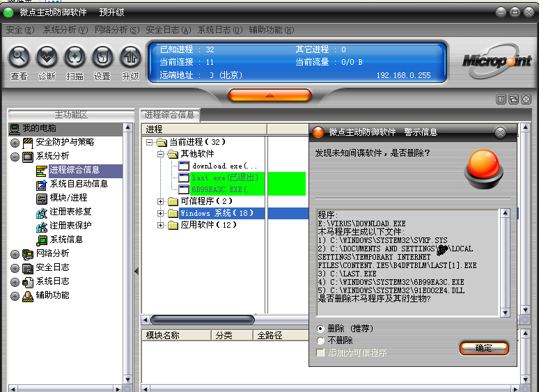The image size is (539, 392).
Task: Open the 安全日志(A) menu
Action: (168, 30)
